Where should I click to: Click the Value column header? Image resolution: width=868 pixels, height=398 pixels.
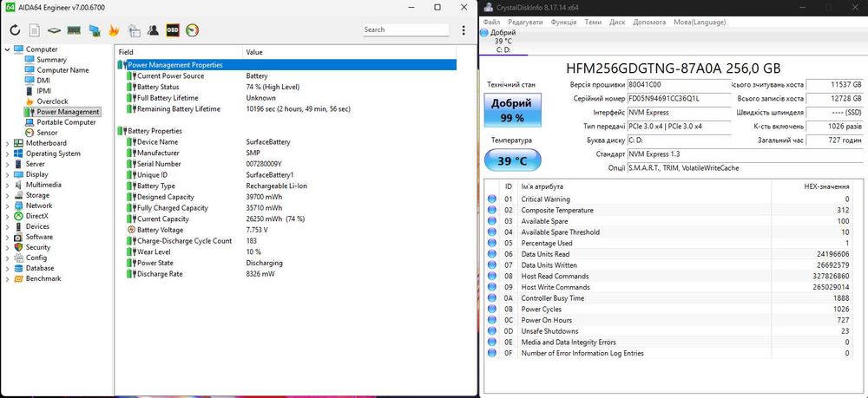[351, 52]
